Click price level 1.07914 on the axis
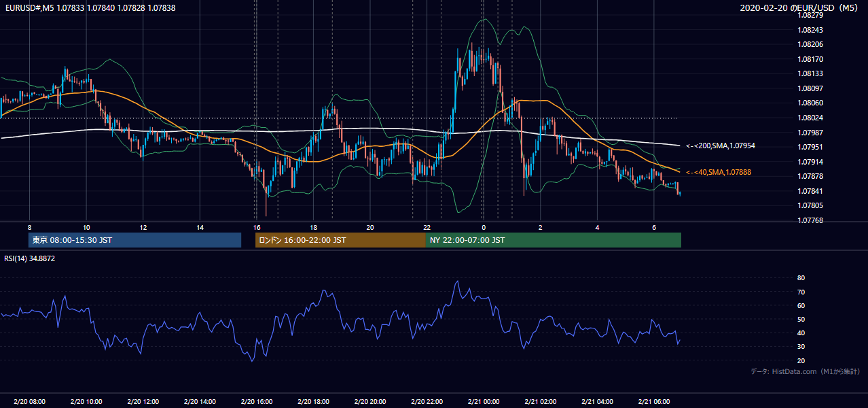The width and height of the screenshot is (868, 408). [810, 162]
